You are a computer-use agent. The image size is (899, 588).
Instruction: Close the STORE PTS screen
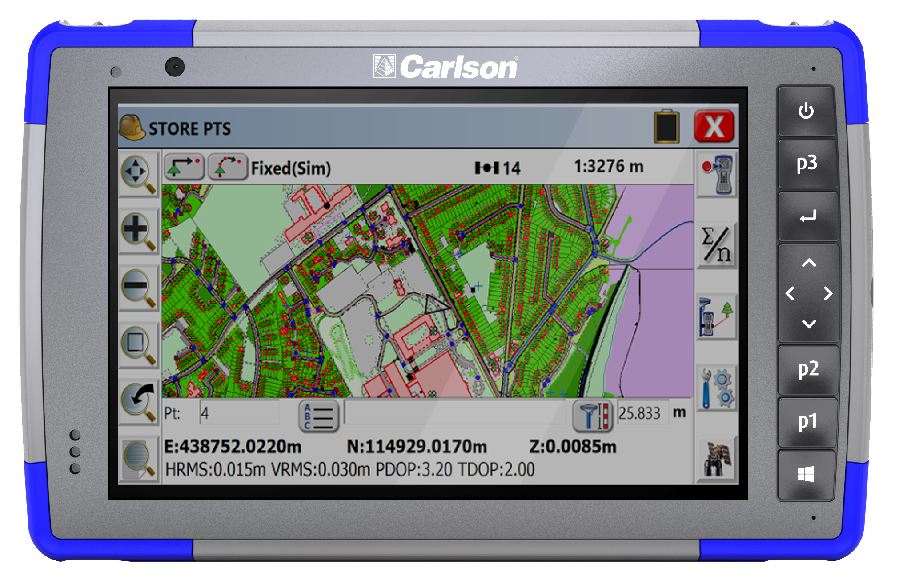tap(714, 127)
